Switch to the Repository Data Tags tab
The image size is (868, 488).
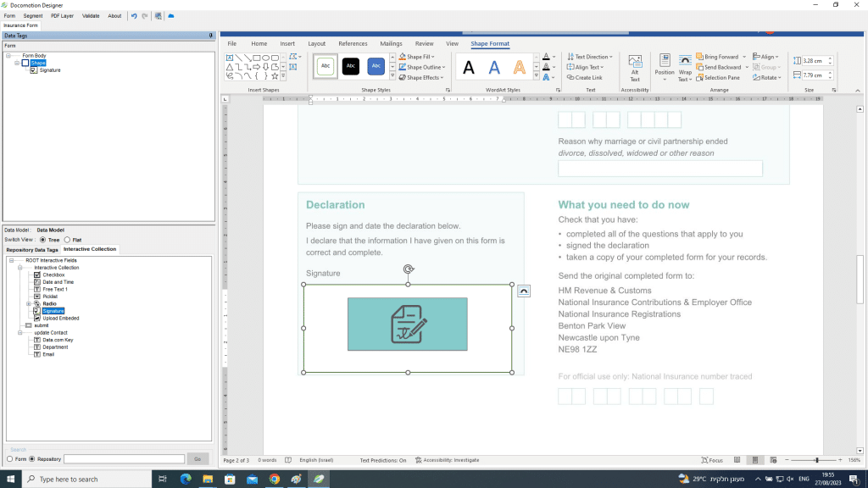32,250
